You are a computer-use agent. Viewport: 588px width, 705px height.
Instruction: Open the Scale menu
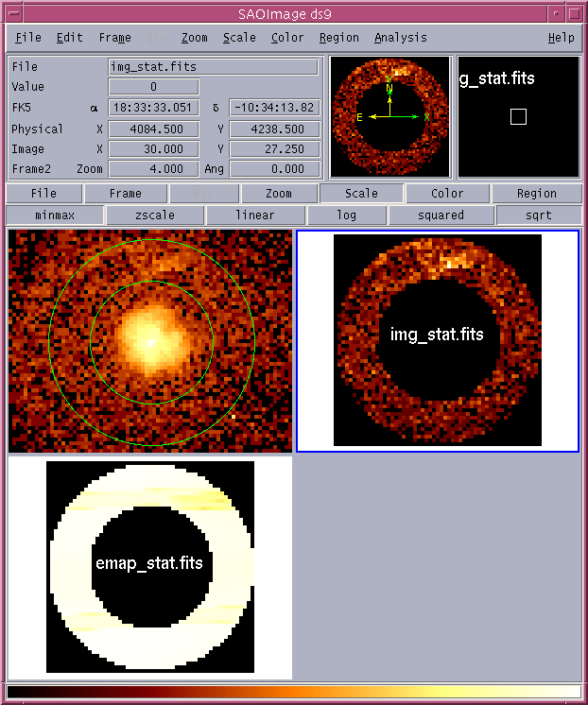(x=239, y=38)
